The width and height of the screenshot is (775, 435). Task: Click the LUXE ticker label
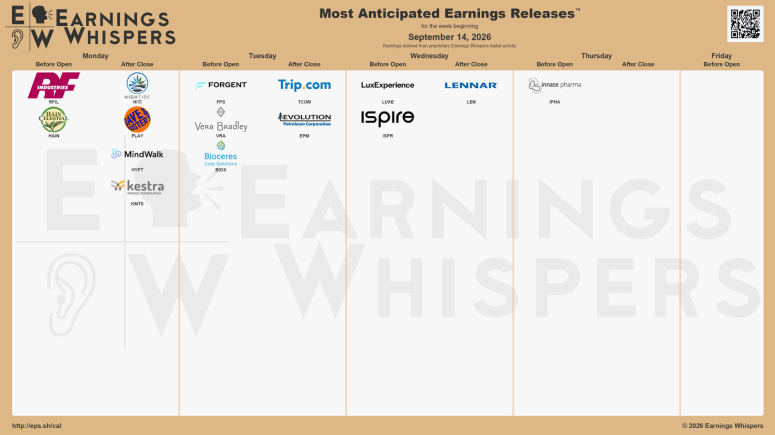click(x=388, y=102)
